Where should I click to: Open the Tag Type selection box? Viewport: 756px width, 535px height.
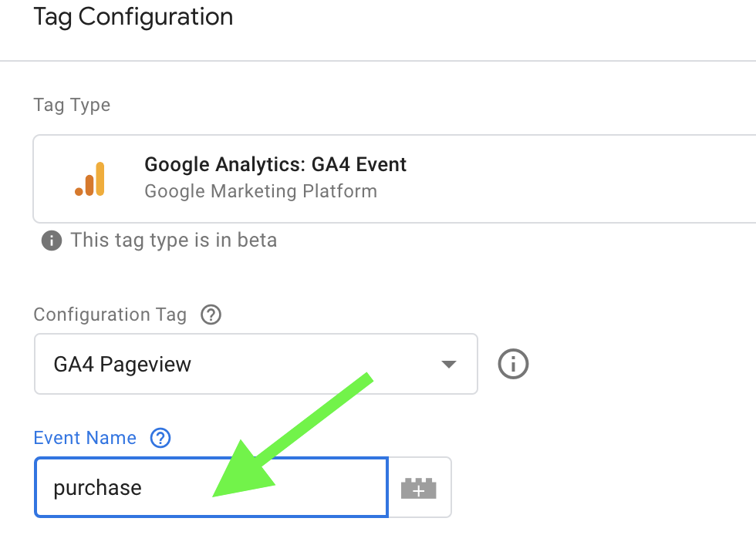(x=463, y=179)
